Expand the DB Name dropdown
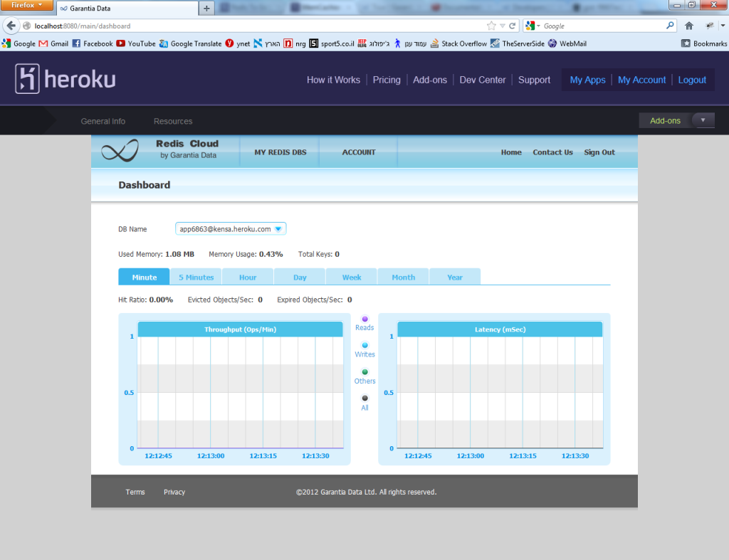Viewport: 729px width, 560px height. [x=278, y=229]
